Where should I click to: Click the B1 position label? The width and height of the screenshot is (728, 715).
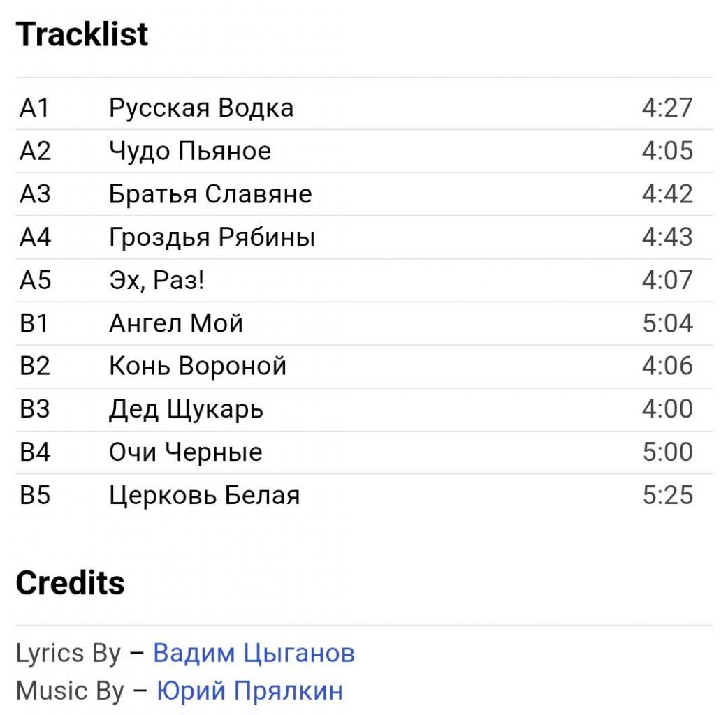pyautogui.click(x=34, y=323)
